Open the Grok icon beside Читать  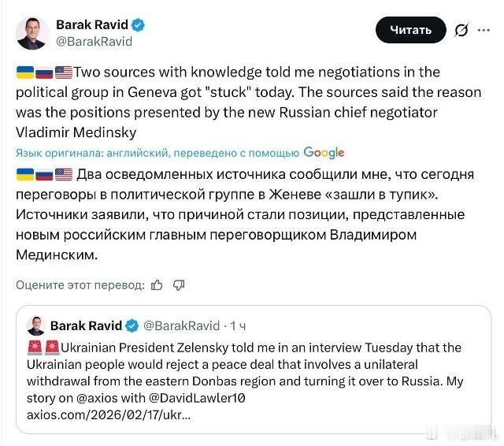pos(461,31)
